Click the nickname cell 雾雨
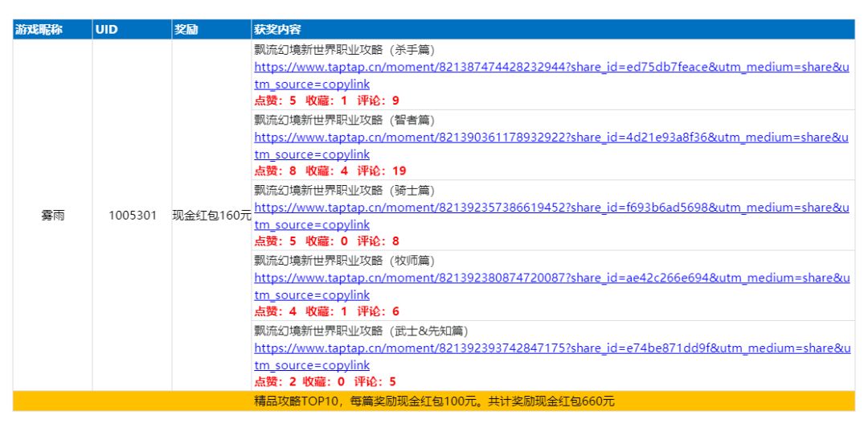Viewport: 868px width, 424px height. (x=52, y=216)
